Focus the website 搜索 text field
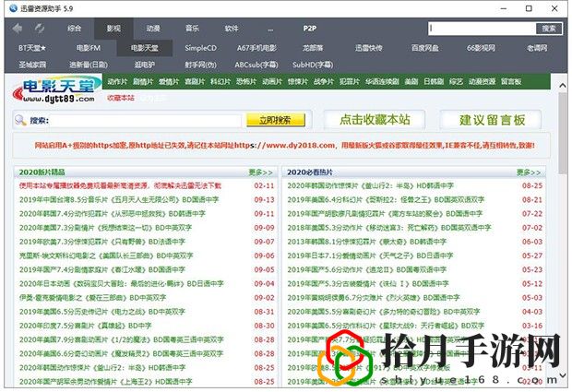This screenshot has width=572, height=392. coord(146,120)
